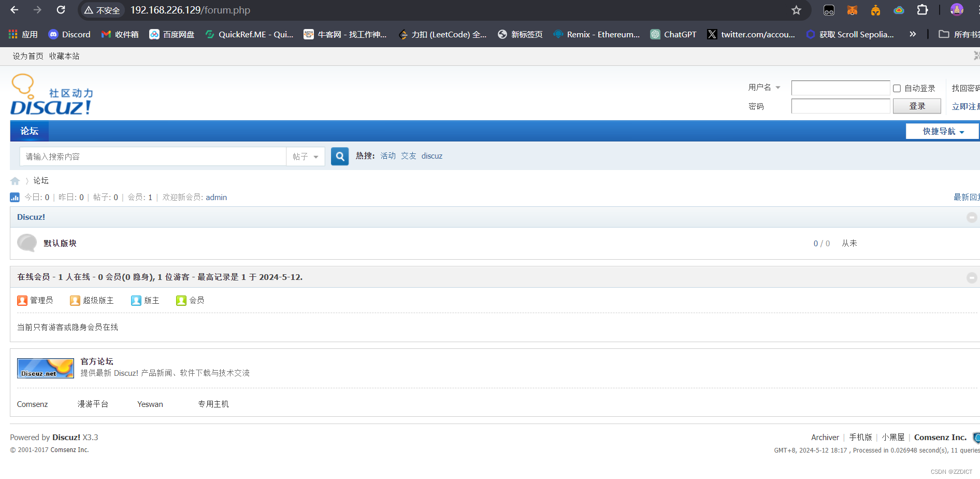980x479 pixels.
Task: Open the LeetCode bookmark
Action: 443,34
